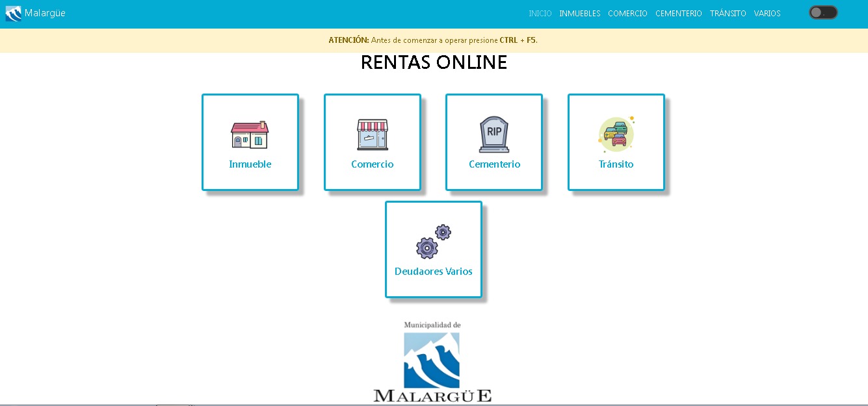Go to INICIO in the top navigation
This screenshot has height=406, width=868.
(x=540, y=14)
